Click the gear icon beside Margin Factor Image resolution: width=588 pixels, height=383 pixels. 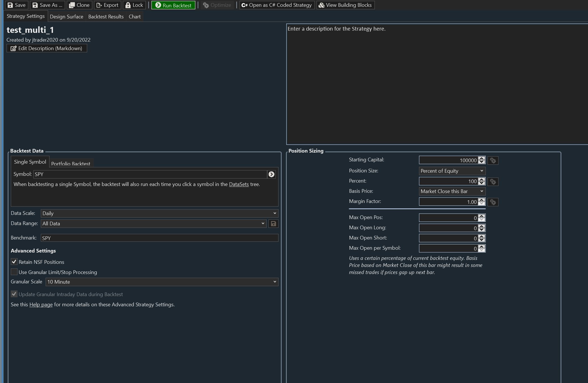point(493,202)
